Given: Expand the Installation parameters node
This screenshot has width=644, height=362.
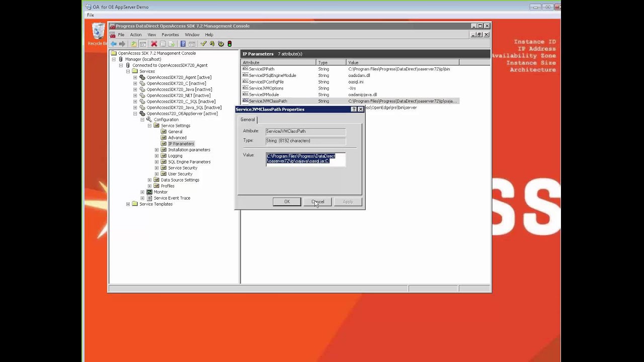Looking at the screenshot, I should (x=156, y=150).
